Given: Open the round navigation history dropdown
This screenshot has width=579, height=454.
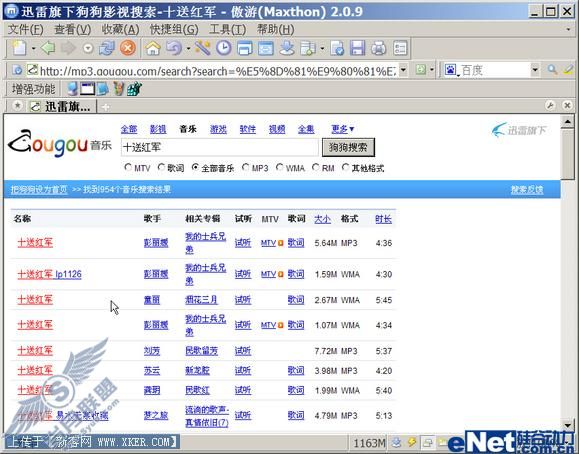Looking at the screenshot, I should (88, 48).
